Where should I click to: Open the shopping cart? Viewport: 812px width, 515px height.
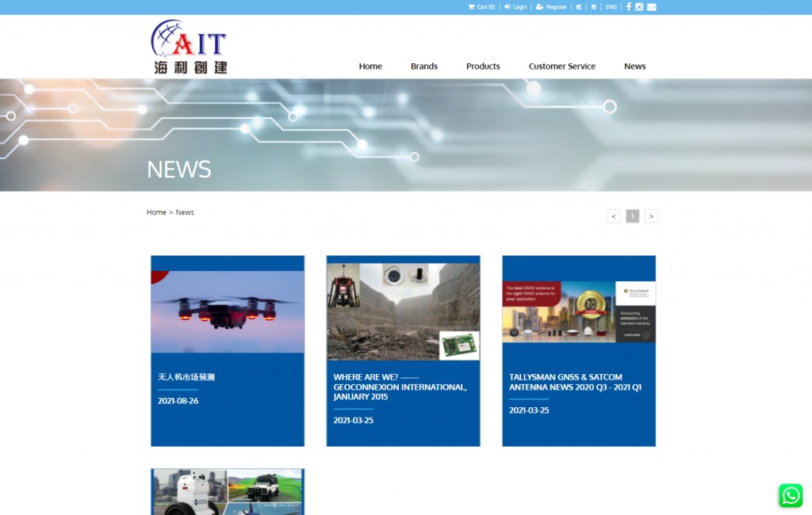click(481, 7)
